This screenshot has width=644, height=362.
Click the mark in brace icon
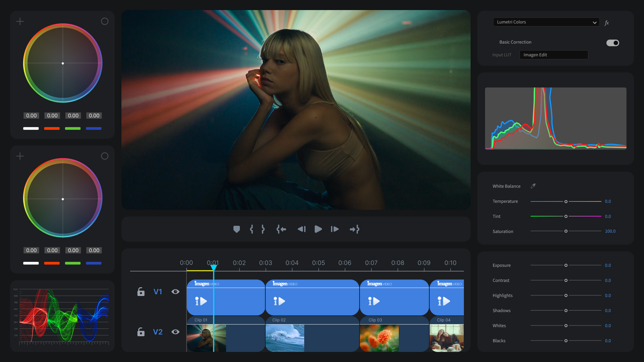click(x=252, y=229)
